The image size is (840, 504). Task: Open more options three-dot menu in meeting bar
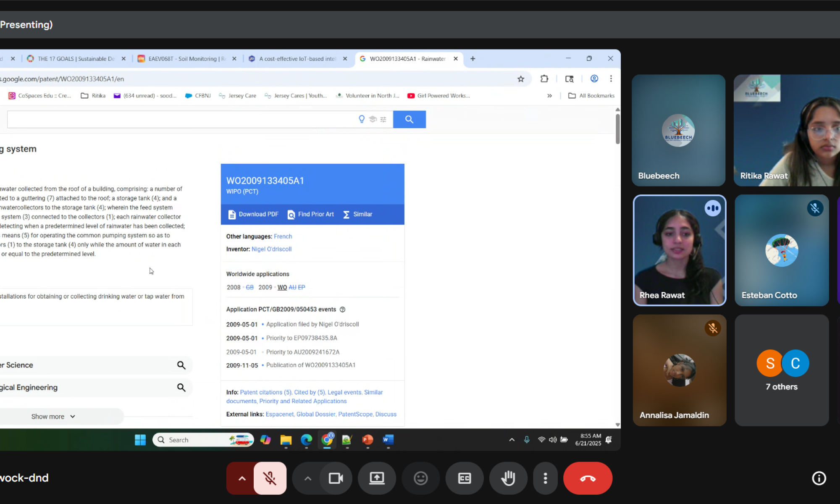[545, 478]
